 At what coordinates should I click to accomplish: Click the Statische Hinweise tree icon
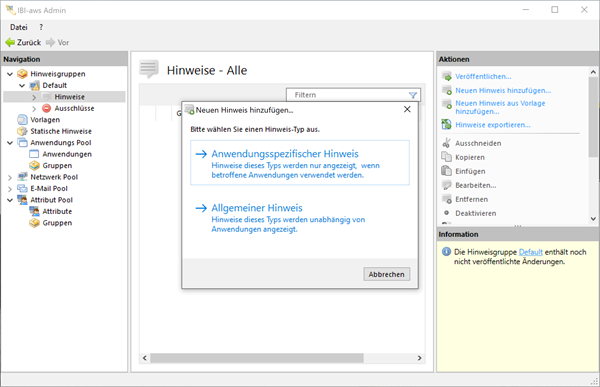click(x=23, y=131)
